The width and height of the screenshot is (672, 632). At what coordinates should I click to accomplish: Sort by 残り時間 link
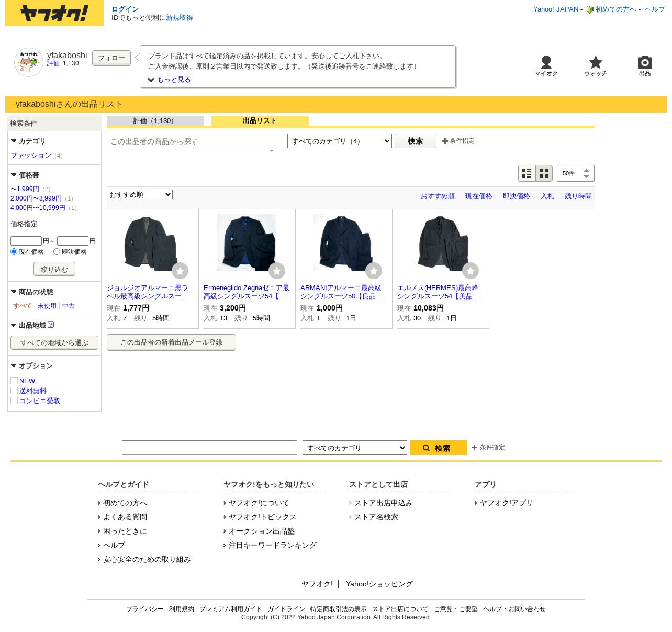[x=578, y=196]
